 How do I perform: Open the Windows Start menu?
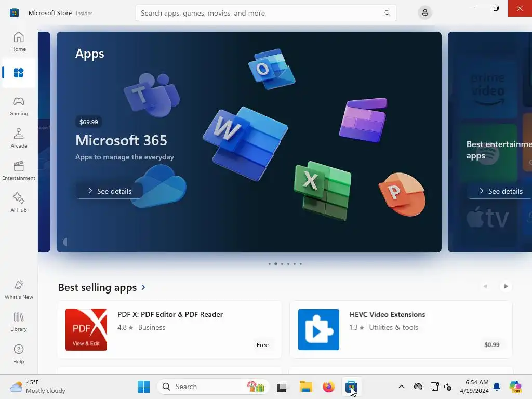pos(143,387)
